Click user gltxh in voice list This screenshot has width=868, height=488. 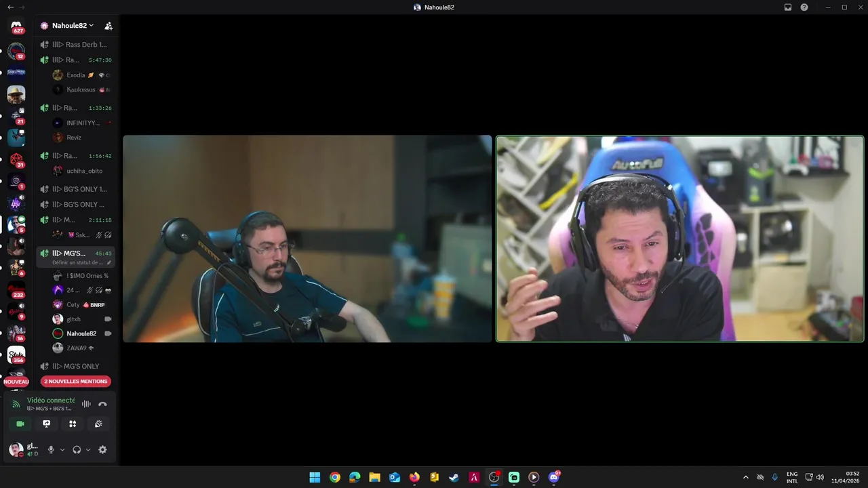(81, 319)
